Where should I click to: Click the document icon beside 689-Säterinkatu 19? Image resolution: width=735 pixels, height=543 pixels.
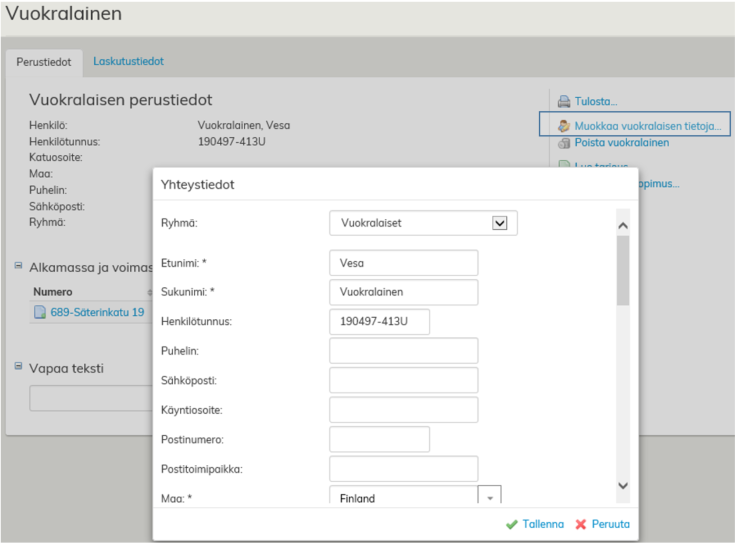click(40, 312)
